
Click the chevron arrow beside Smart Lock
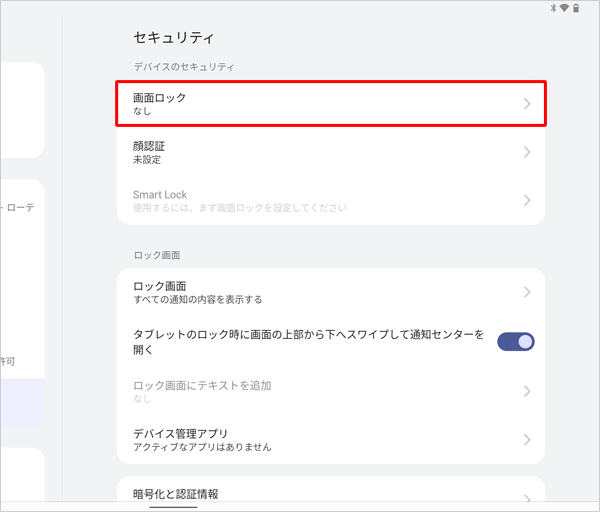pos(527,201)
